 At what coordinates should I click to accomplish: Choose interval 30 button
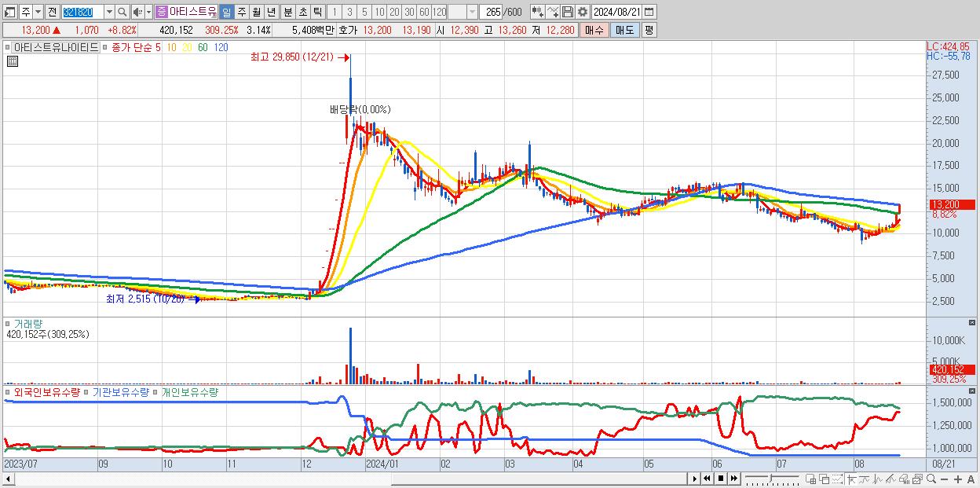click(x=409, y=12)
